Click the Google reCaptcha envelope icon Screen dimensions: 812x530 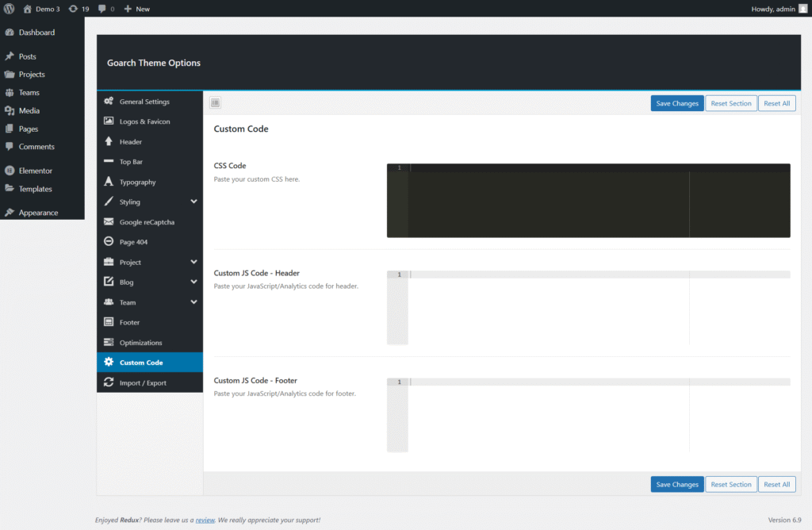coord(109,221)
